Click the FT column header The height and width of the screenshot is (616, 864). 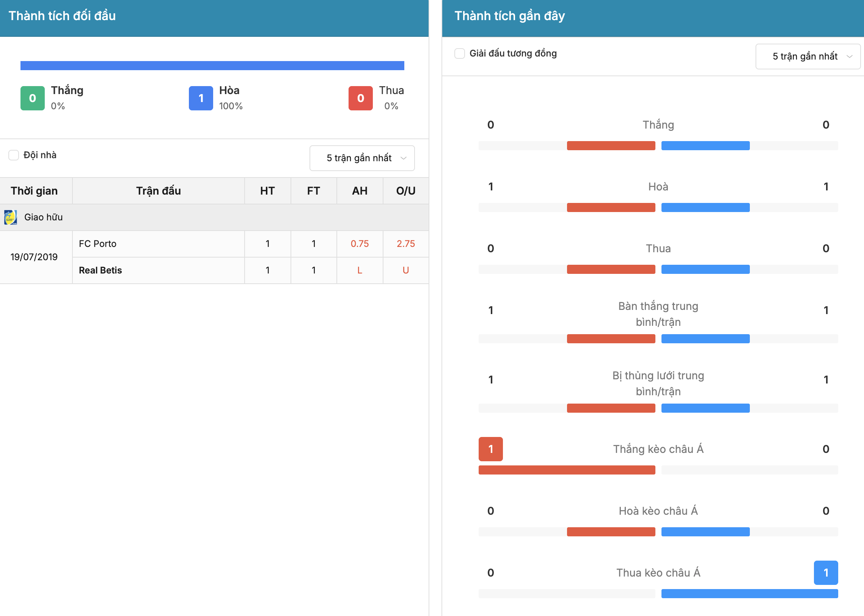point(314,191)
